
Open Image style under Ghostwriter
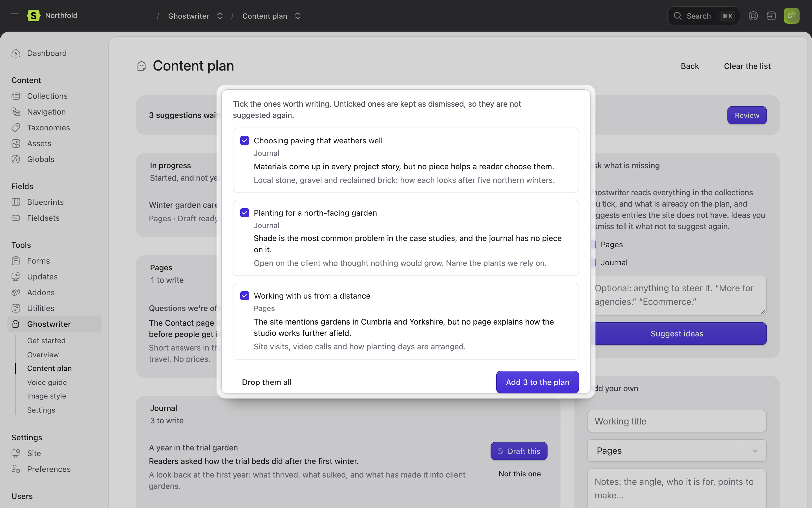(47, 396)
